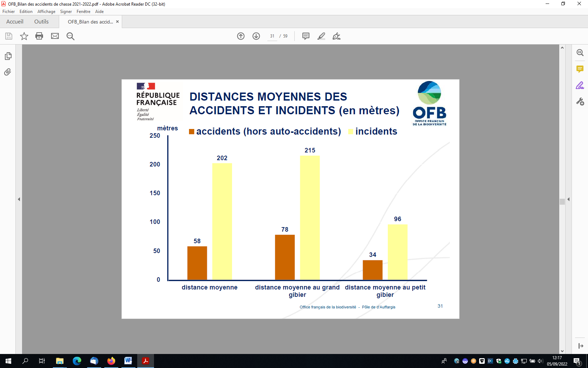Click the Accueil tab
Viewport: 588px width, 368px height.
click(x=15, y=22)
